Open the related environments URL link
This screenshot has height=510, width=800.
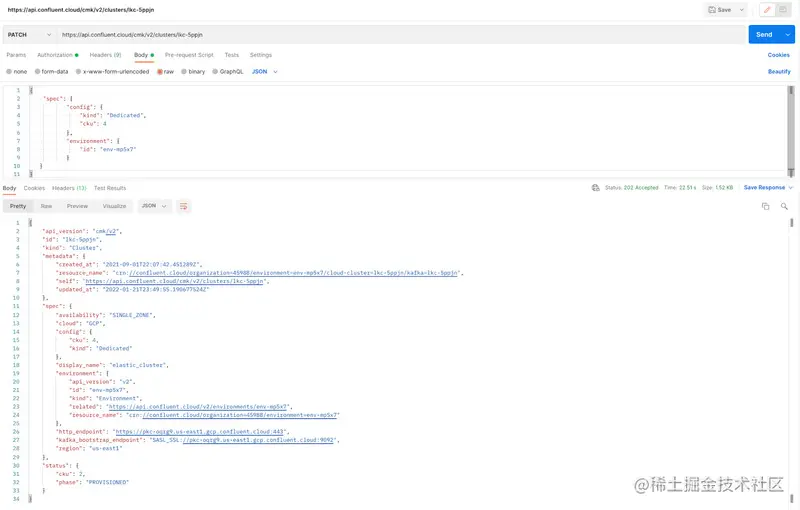coord(198,407)
